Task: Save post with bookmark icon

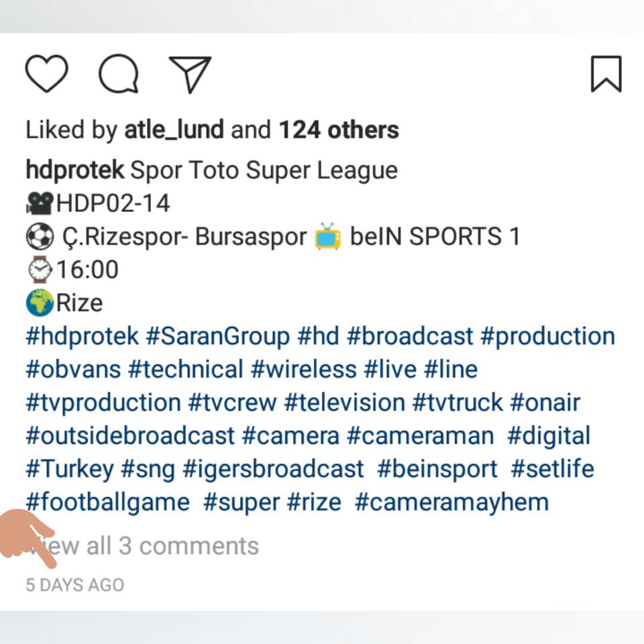Action: click(x=606, y=74)
